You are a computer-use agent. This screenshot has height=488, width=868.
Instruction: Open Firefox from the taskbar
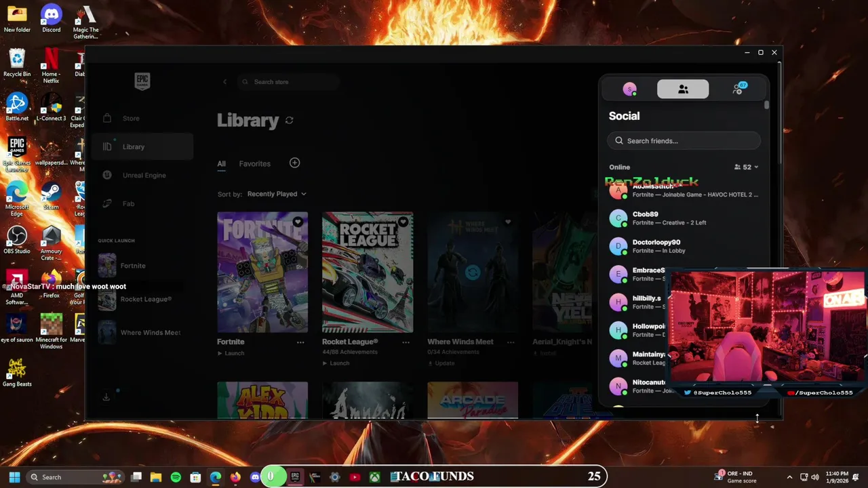(235, 477)
